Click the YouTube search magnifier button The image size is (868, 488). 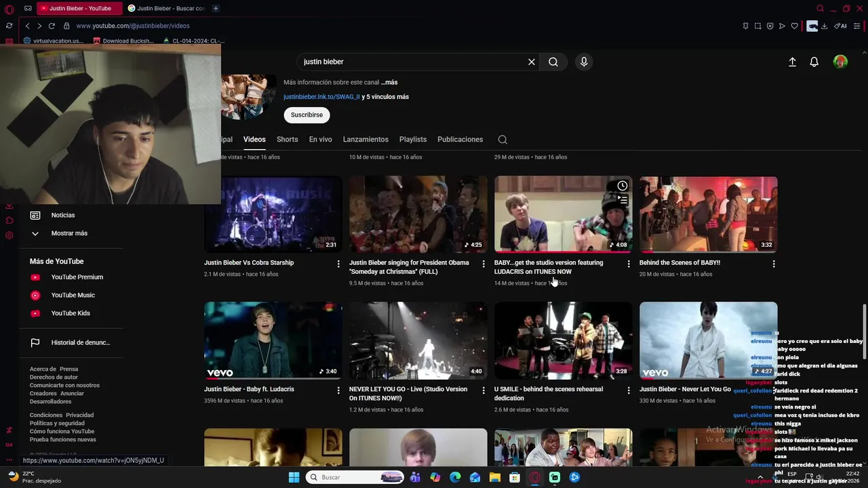[x=553, y=62]
